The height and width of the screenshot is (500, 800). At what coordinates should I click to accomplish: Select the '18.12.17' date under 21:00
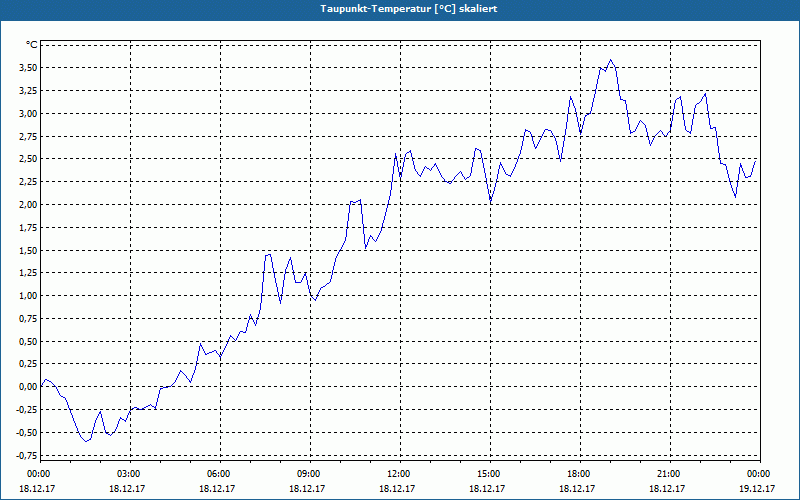coord(667,488)
